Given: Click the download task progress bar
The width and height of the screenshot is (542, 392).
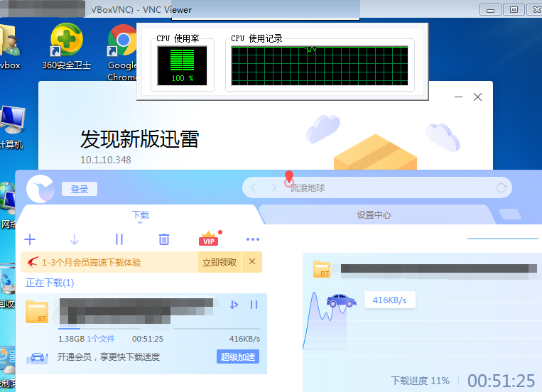Looking at the screenshot, I should 159,328.
